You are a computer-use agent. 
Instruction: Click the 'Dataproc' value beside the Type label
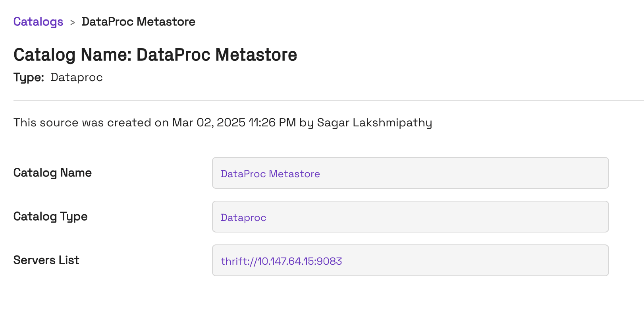coord(77,77)
